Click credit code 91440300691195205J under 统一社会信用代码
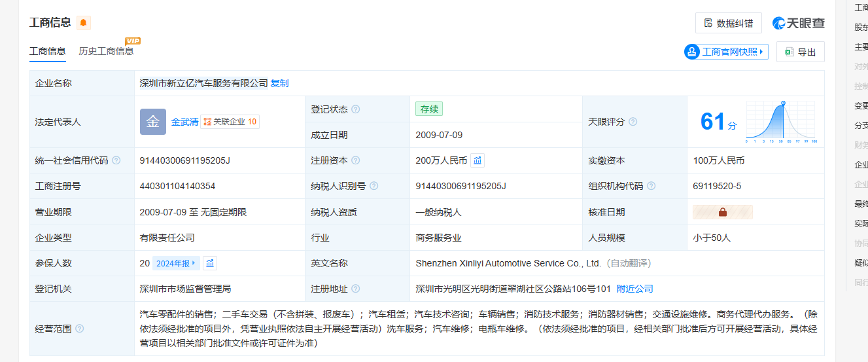This screenshot has height=362, width=868. pos(184,160)
